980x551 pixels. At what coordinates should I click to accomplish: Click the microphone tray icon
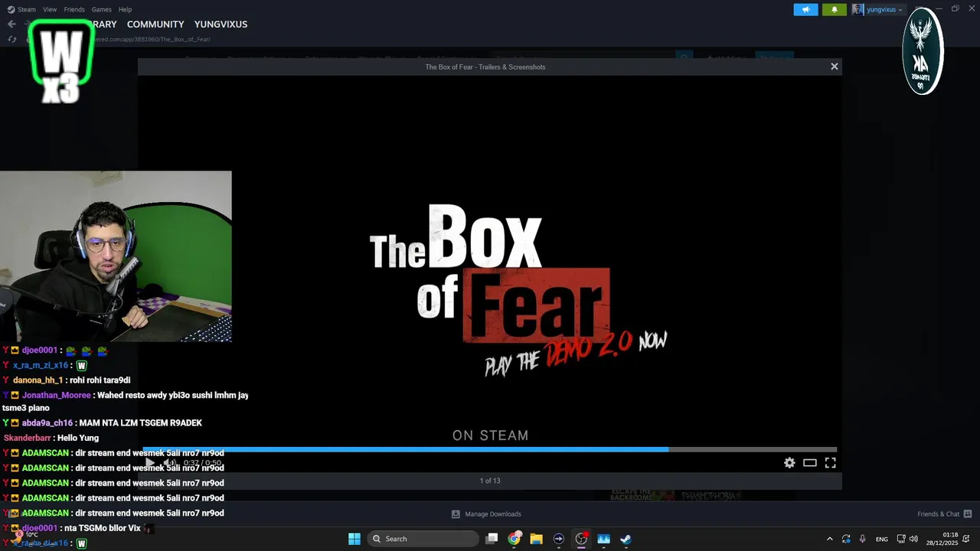[x=863, y=539]
